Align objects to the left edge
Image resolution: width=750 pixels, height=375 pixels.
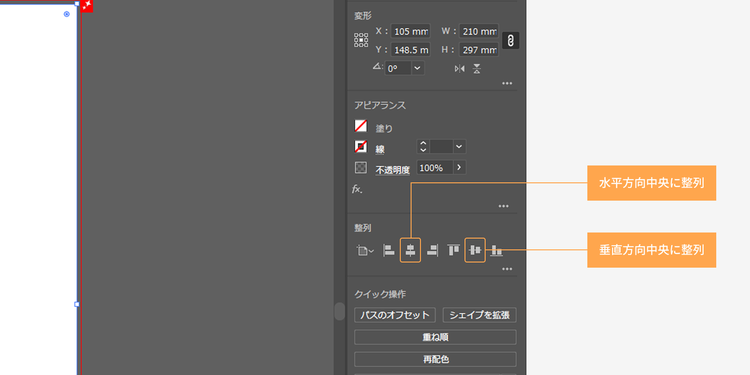click(388, 250)
